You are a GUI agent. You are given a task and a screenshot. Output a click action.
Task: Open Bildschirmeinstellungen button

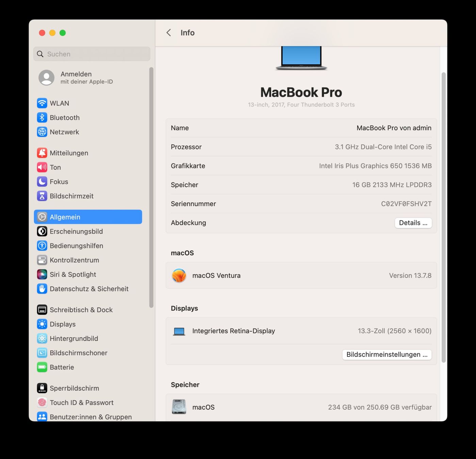387,354
